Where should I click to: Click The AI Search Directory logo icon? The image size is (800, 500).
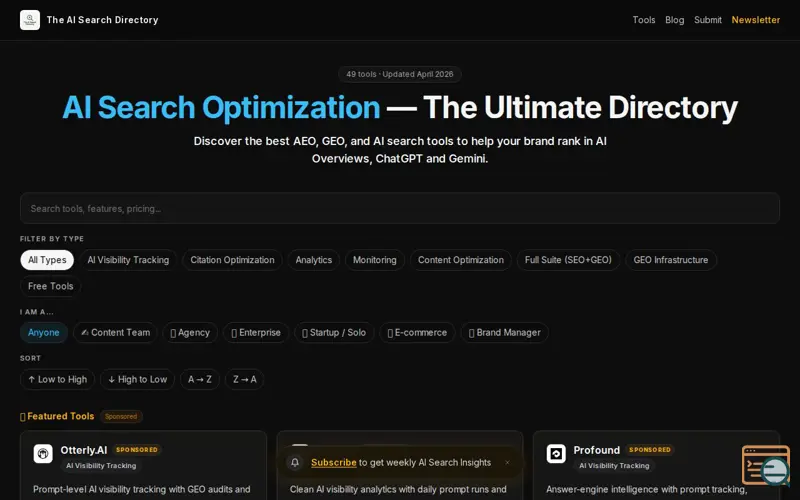[x=30, y=20]
